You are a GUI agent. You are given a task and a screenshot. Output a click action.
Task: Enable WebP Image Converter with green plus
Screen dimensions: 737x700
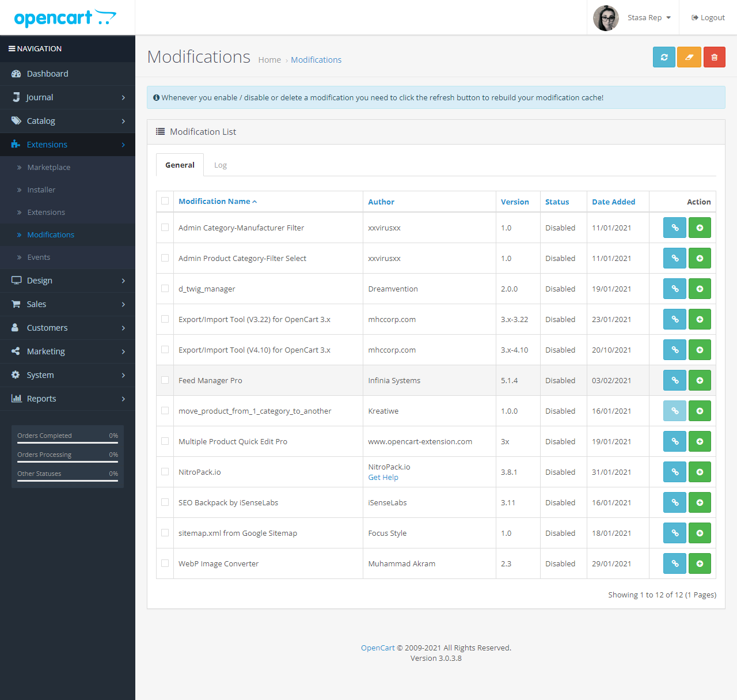pos(700,563)
